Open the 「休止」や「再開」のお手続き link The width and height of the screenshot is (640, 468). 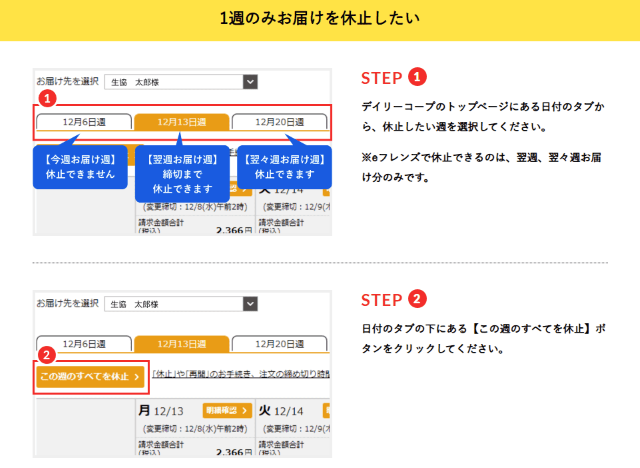tap(240, 375)
